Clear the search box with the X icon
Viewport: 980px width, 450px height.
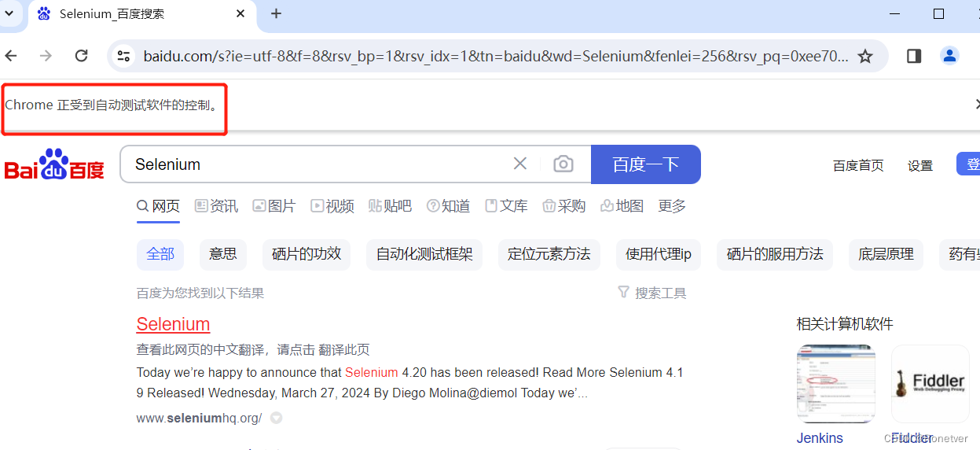[x=520, y=164]
